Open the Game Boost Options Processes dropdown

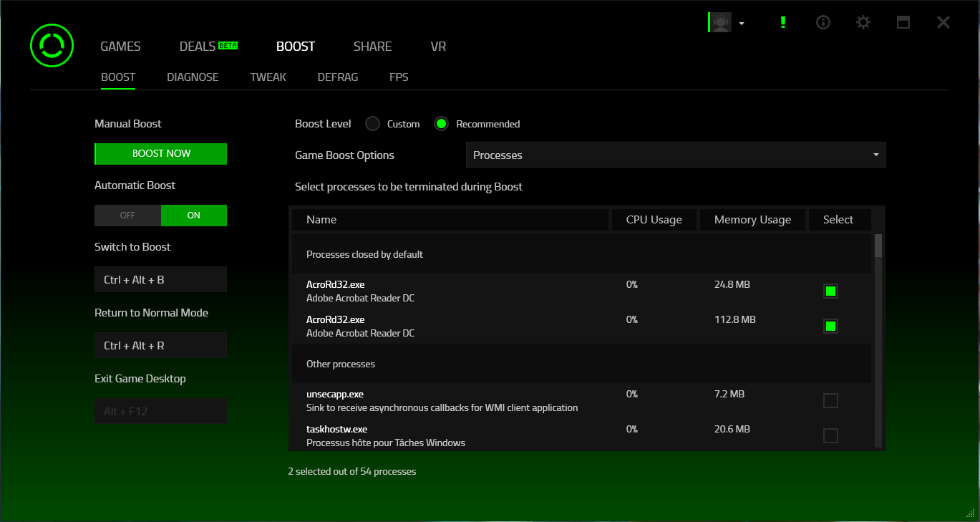pos(675,155)
